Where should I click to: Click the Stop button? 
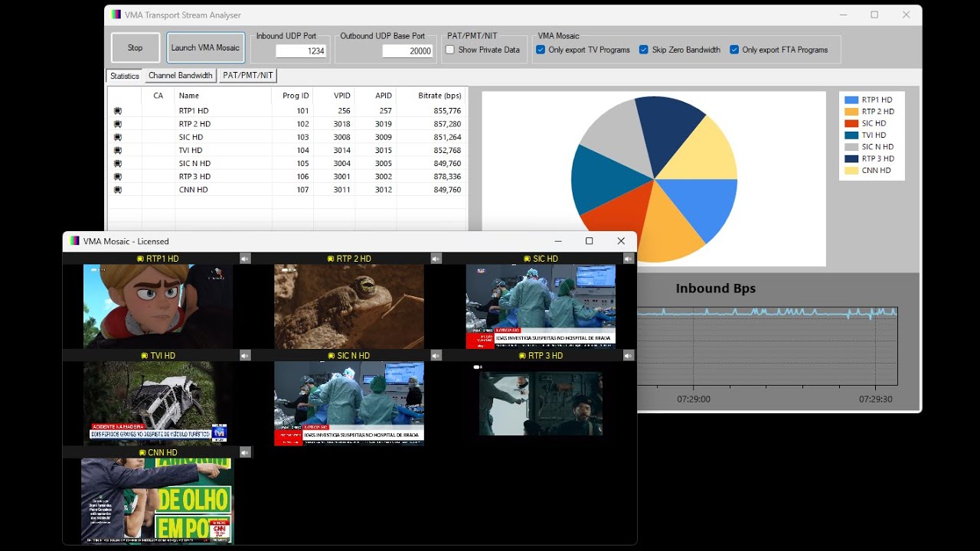coord(136,47)
